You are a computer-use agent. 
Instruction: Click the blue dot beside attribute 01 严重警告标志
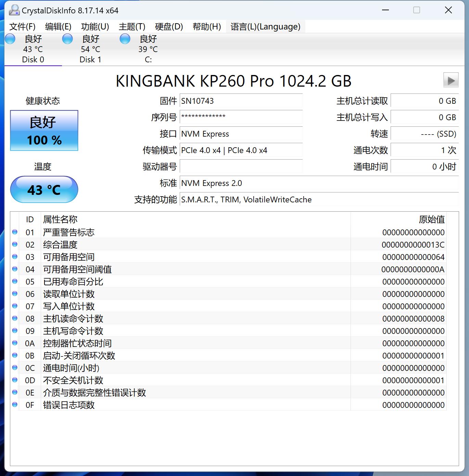[14, 232]
